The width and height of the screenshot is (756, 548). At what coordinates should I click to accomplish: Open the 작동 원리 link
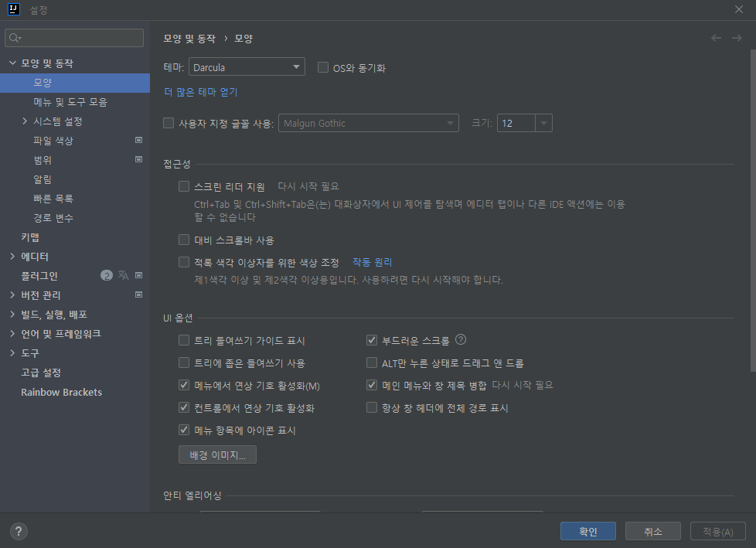[372, 262]
